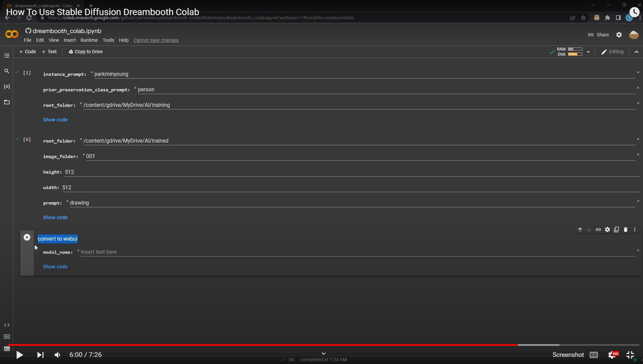Show code for the image_folder cell
Viewport: 643px width, 364px height.
(x=55, y=217)
